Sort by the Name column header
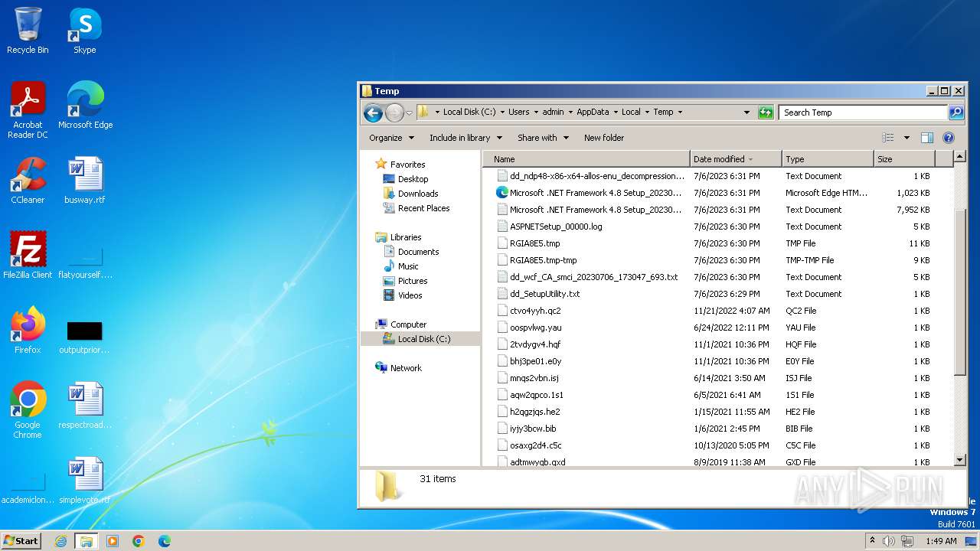This screenshot has width=980, height=551. coord(586,159)
